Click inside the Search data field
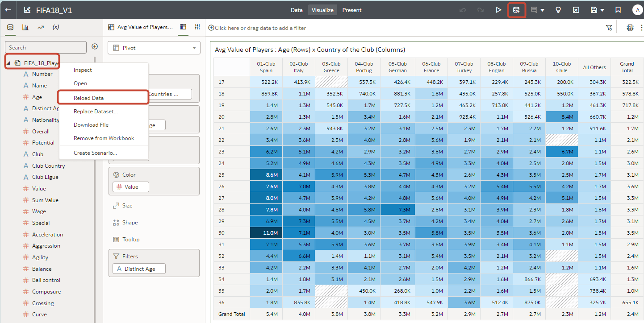644x323 pixels. tap(46, 47)
